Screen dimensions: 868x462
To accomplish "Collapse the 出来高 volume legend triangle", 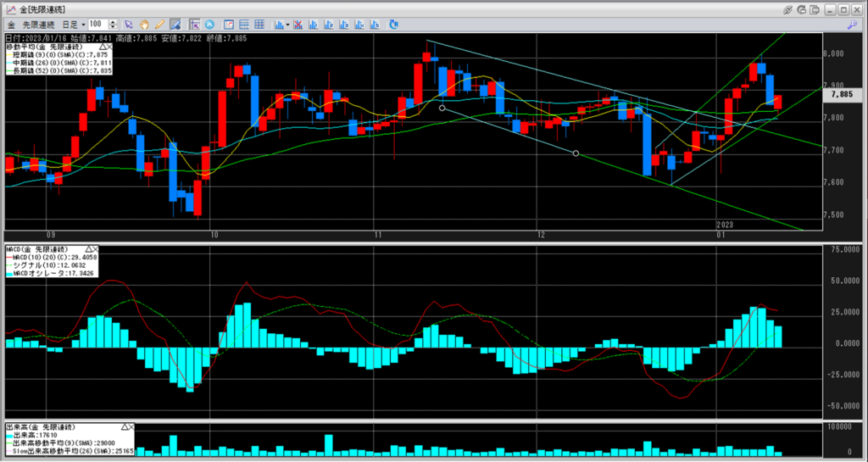I will [125, 427].
